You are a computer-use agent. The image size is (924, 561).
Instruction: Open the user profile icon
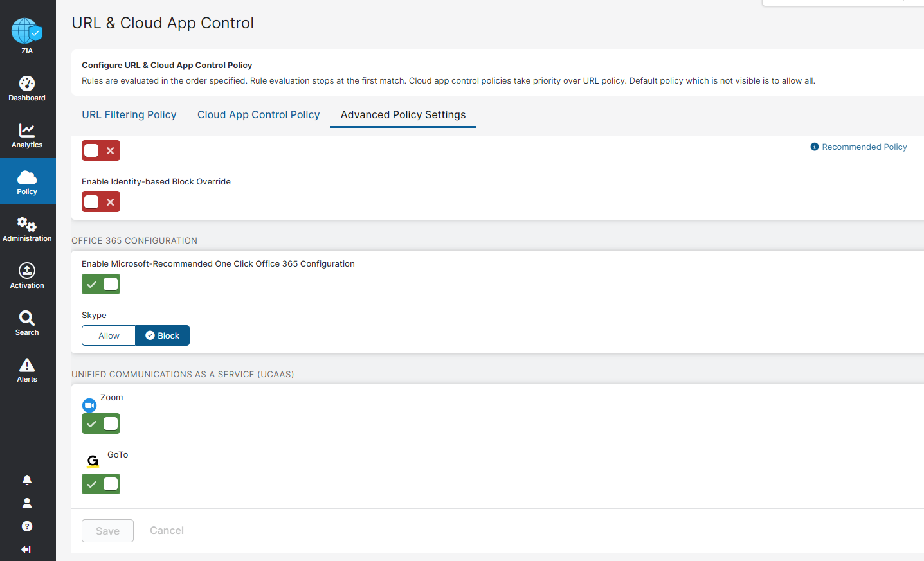(x=27, y=503)
